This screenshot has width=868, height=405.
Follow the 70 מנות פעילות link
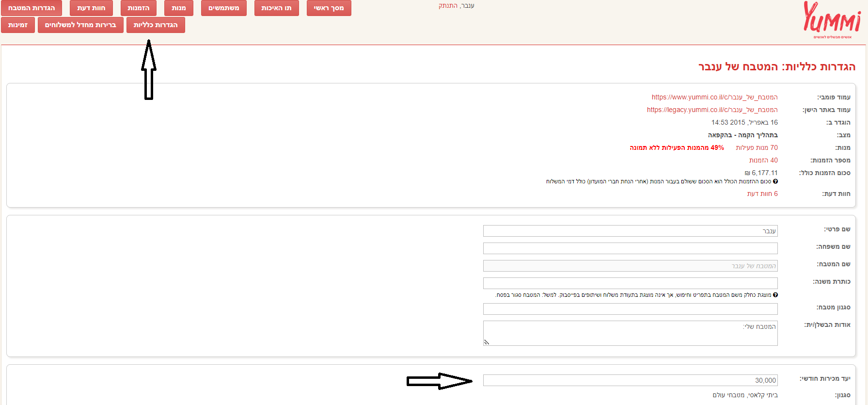click(757, 147)
